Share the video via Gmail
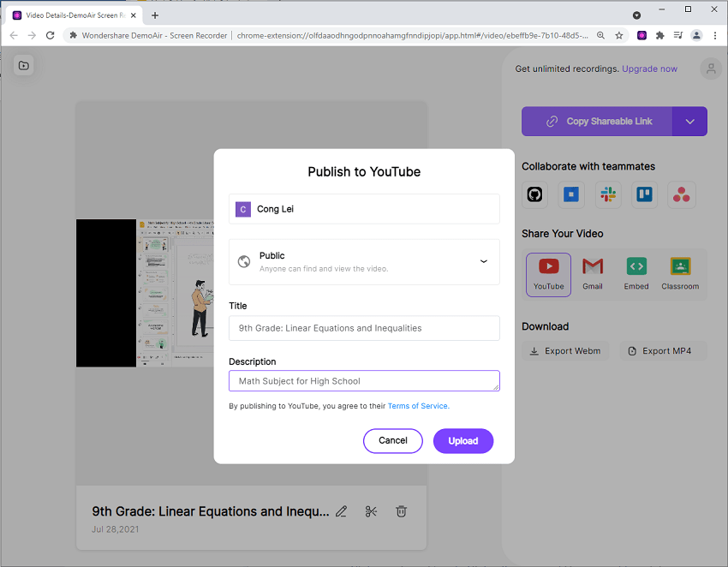The width and height of the screenshot is (728, 567). 593,274
